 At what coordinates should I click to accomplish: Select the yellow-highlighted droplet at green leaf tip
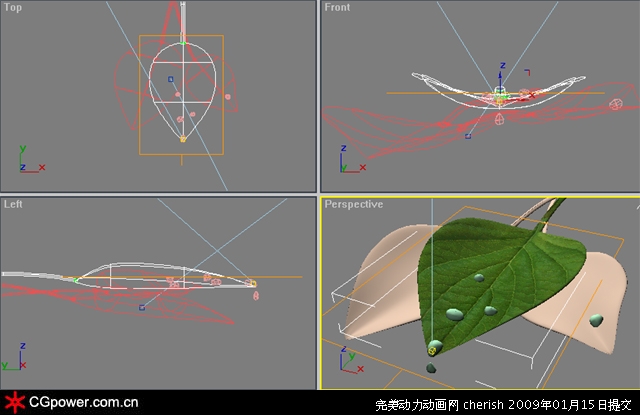434,349
